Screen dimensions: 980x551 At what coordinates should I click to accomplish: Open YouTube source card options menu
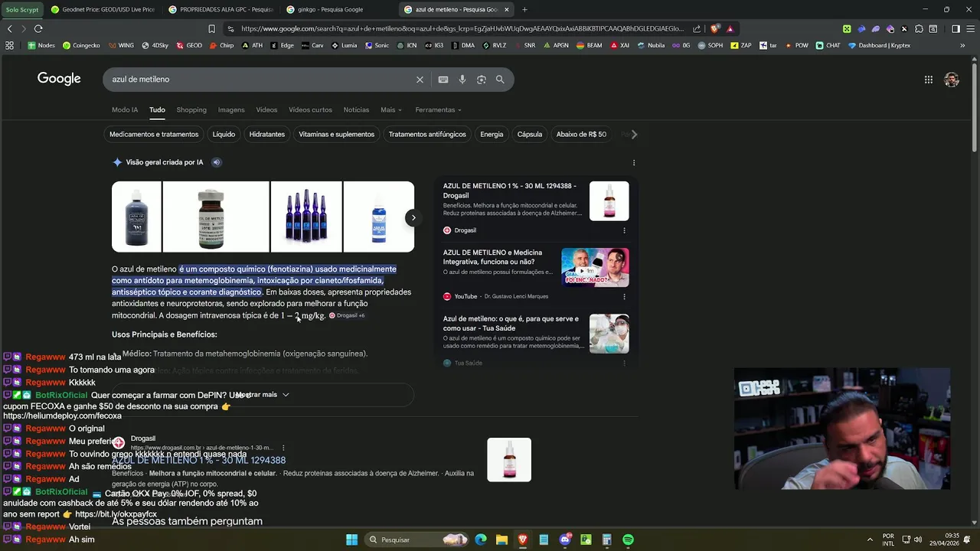tap(624, 296)
